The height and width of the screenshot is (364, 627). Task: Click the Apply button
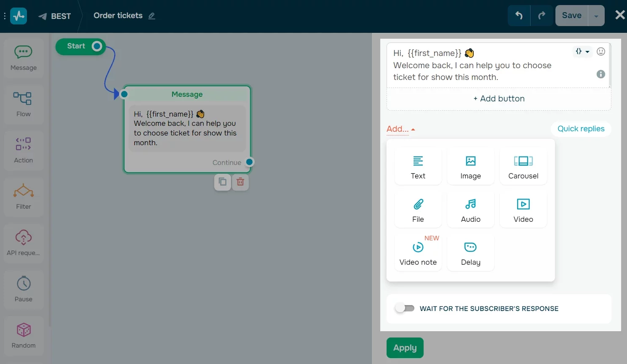405,348
